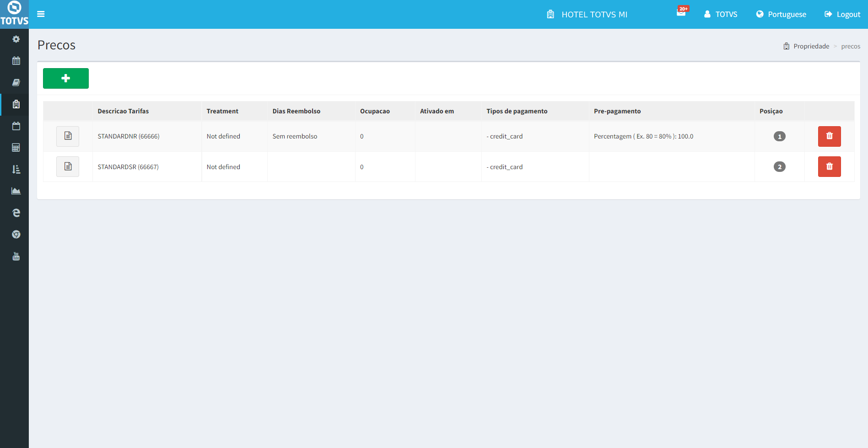Click the Chrome sidebar icon
This screenshot has width=868, height=448.
(x=16, y=235)
